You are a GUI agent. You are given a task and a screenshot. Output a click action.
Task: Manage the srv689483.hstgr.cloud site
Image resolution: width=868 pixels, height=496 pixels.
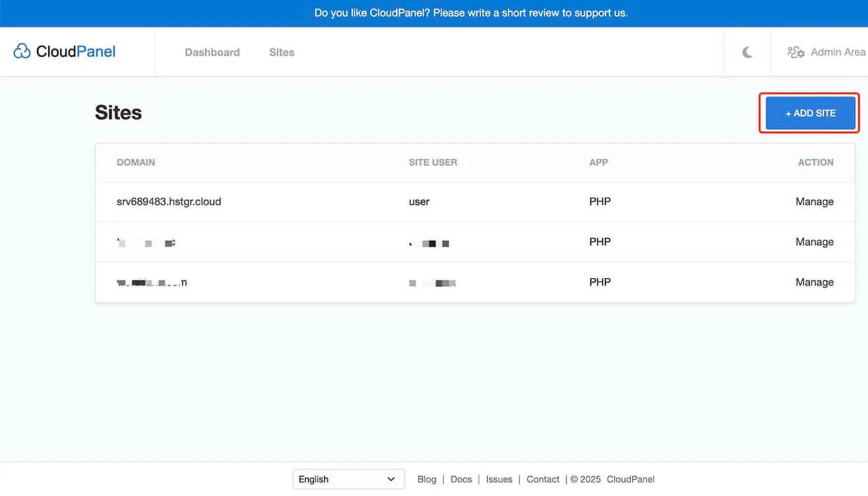[x=815, y=201]
